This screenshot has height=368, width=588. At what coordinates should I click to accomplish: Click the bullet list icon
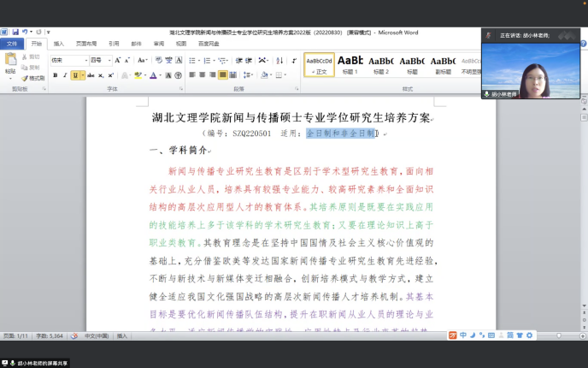pos(192,61)
